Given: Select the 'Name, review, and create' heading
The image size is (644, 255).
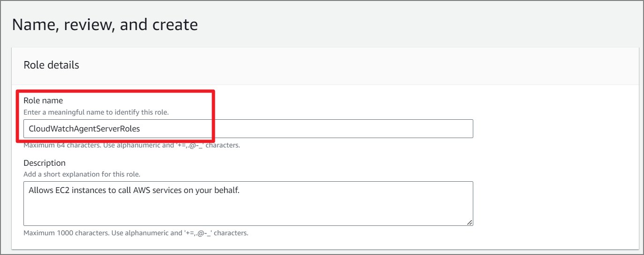Looking at the screenshot, I should pyautogui.click(x=105, y=24).
